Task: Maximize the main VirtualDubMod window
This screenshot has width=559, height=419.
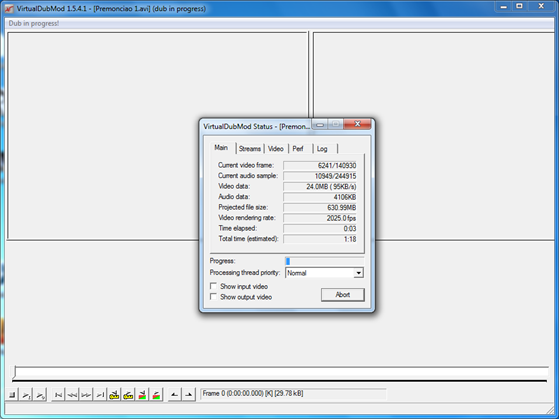Action: tap(519, 6)
